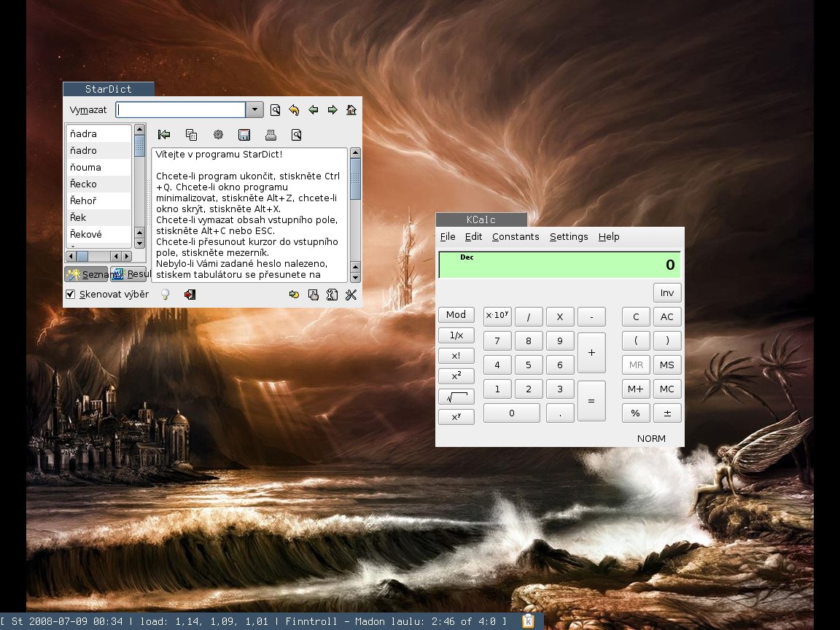Open dictionary management via the book icon
840x630 pixels.
[x=332, y=294]
